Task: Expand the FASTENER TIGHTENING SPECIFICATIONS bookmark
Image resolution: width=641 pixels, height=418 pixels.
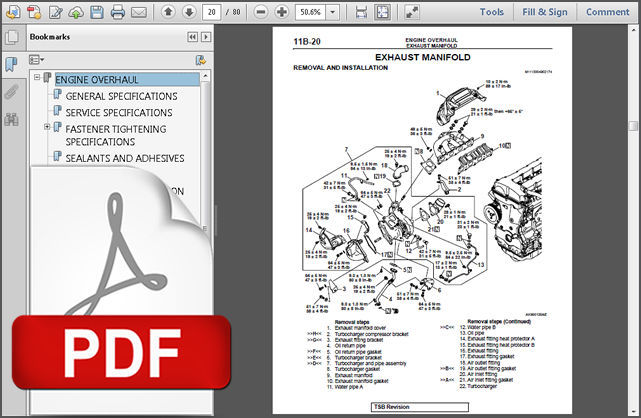Action: coord(47,127)
